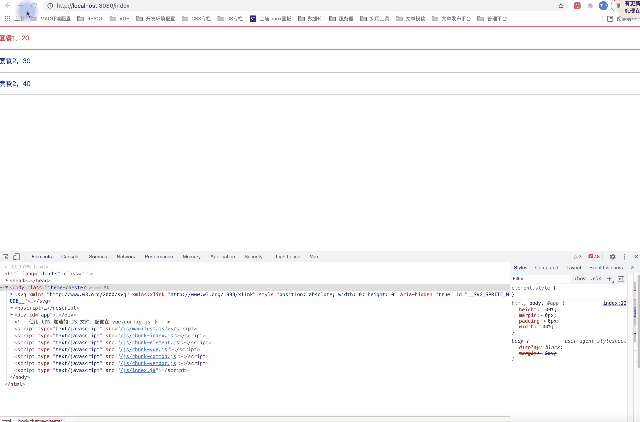This screenshot has height=422, width=640.
Task: Open the index.js script source link
Action: (138, 370)
